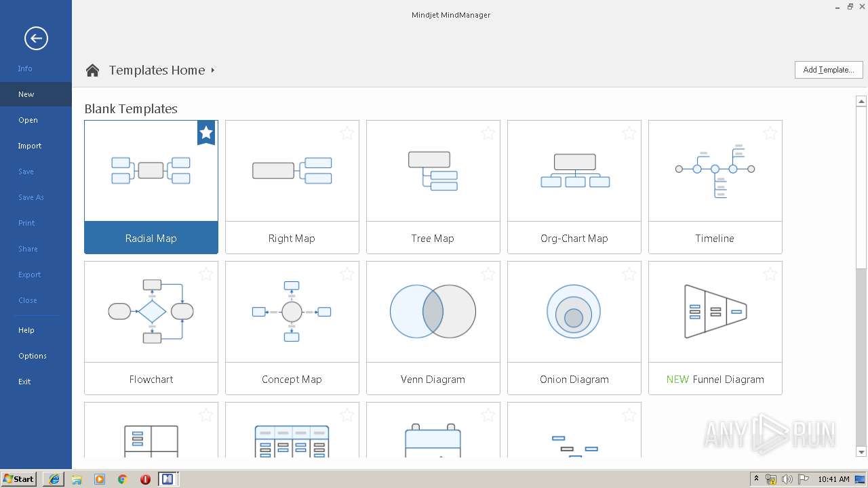868x488 pixels.
Task: Pick the Venn Diagram template
Action: tap(433, 328)
